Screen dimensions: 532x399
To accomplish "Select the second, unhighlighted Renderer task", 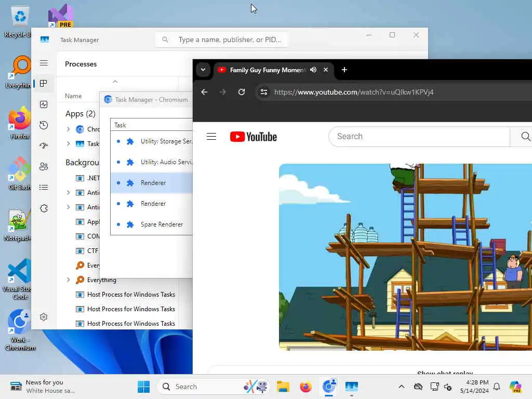I will (x=152, y=204).
